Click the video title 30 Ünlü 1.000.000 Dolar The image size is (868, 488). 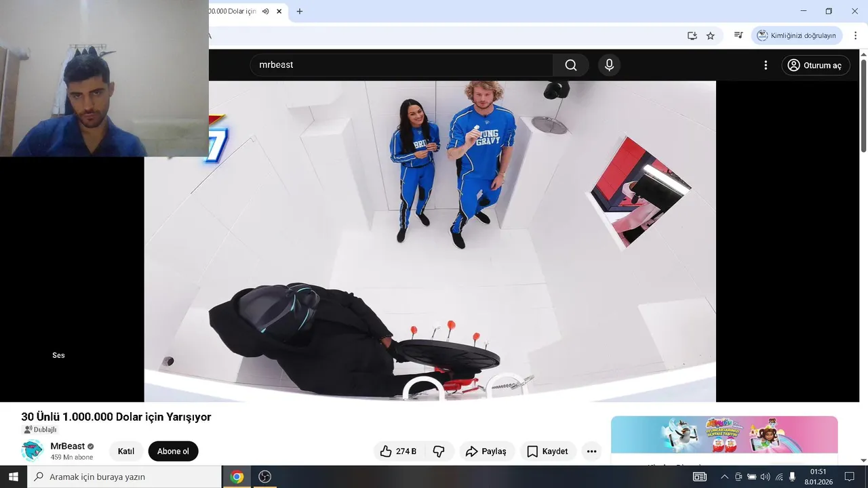tap(116, 417)
